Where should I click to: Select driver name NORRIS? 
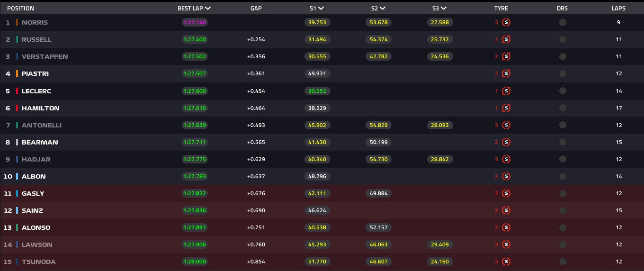(x=35, y=22)
